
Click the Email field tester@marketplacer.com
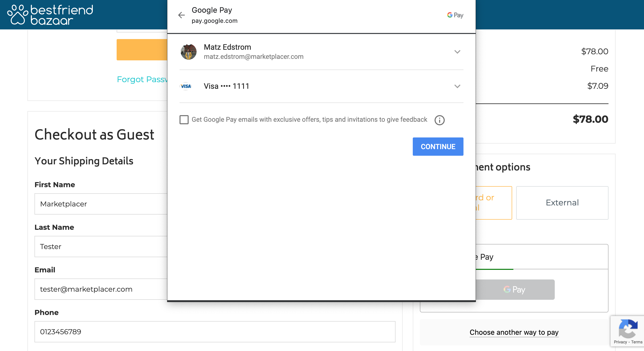pyautogui.click(x=101, y=289)
